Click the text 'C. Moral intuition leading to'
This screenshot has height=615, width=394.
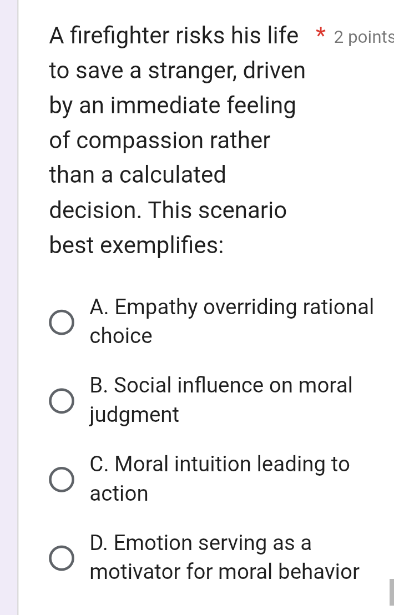[x=220, y=464]
